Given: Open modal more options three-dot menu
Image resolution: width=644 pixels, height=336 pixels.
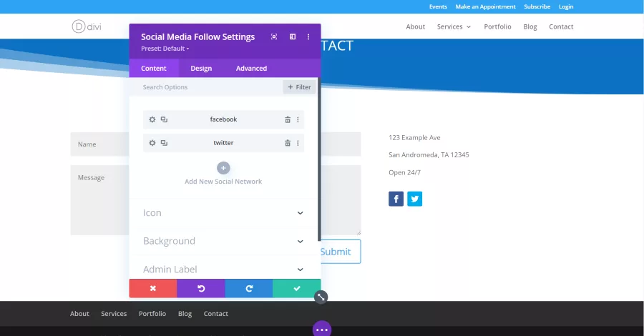Looking at the screenshot, I should click(308, 36).
